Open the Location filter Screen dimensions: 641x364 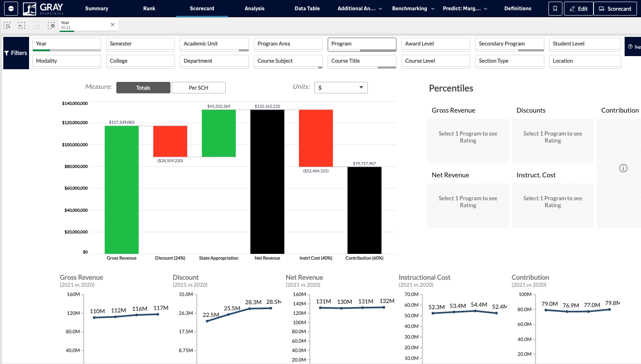click(x=585, y=61)
